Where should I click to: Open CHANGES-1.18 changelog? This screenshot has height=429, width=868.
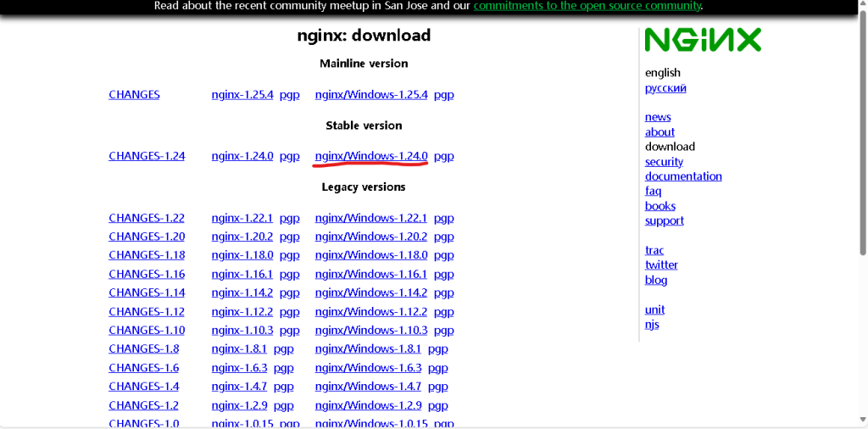click(x=147, y=255)
